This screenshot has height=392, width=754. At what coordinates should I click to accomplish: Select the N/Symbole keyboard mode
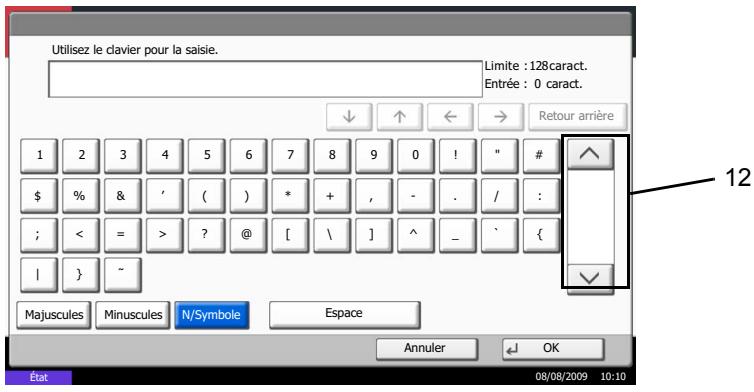[212, 315]
